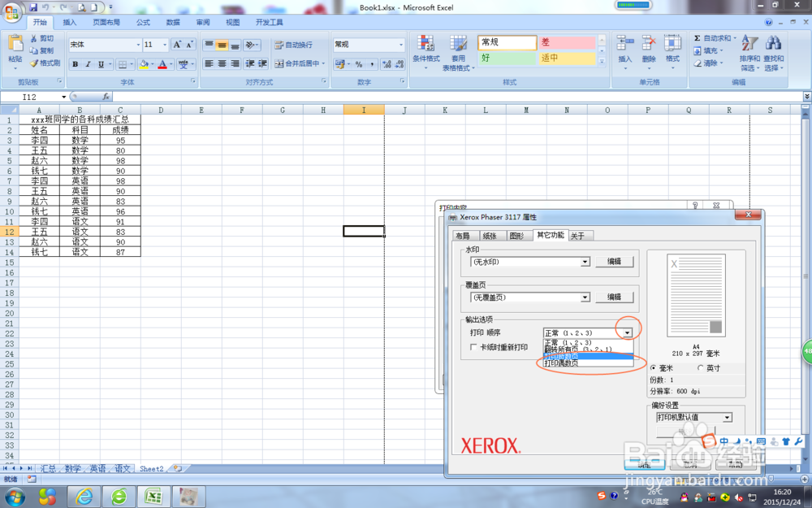Open Sort and Filter (排序和筛选)
The width and height of the screenshot is (812, 508).
[x=749, y=52]
